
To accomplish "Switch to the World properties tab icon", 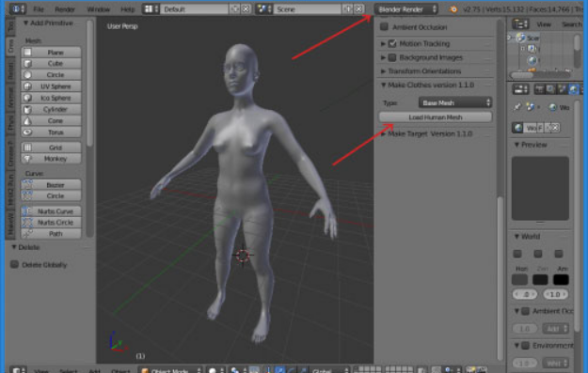I will [x=573, y=89].
